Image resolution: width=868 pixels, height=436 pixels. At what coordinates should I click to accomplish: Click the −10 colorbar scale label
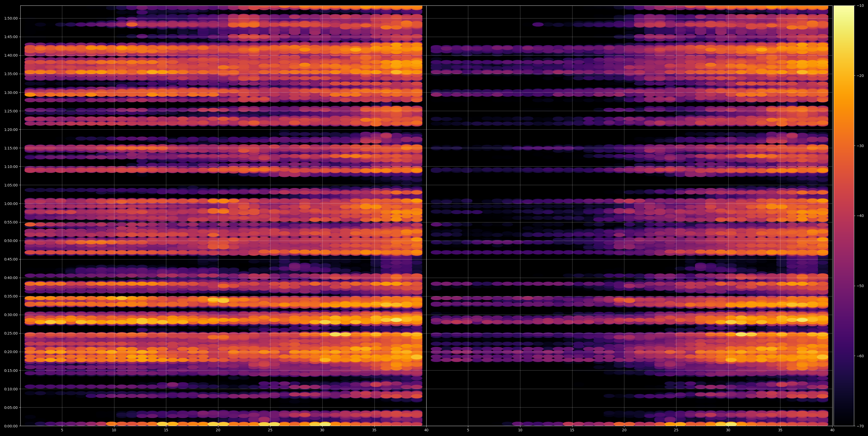pos(860,5)
